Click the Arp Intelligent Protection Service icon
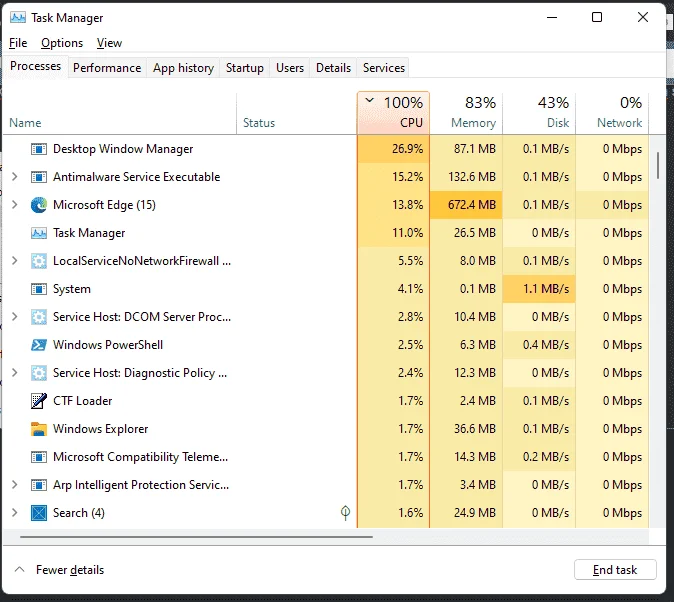This screenshot has width=674, height=602. click(39, 485)
